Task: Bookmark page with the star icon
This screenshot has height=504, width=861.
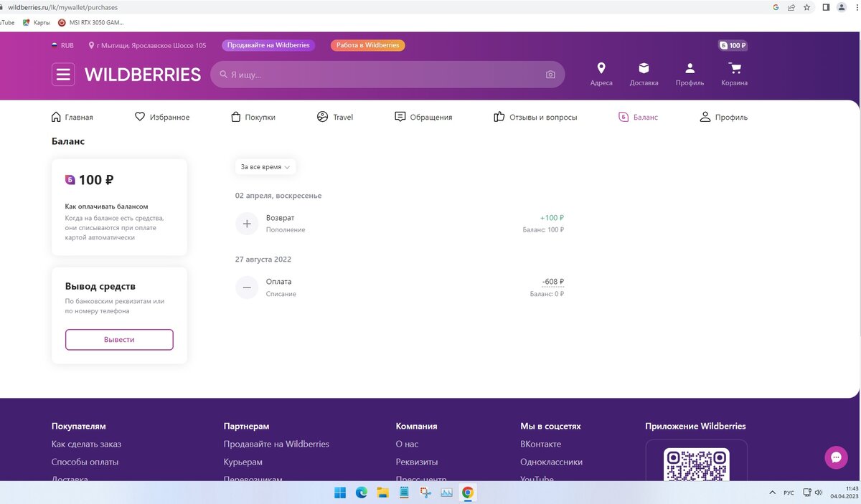Action: click(x=807, y=7)
